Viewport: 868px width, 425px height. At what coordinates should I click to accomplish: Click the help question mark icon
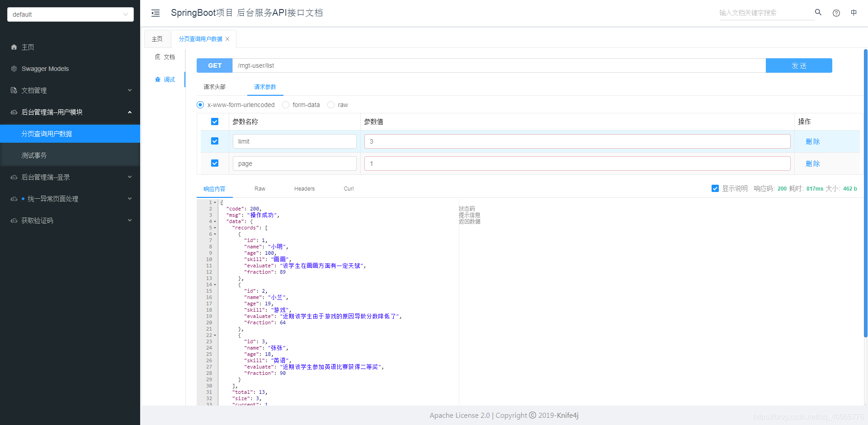pyautogui.click(x=836, y=13)
